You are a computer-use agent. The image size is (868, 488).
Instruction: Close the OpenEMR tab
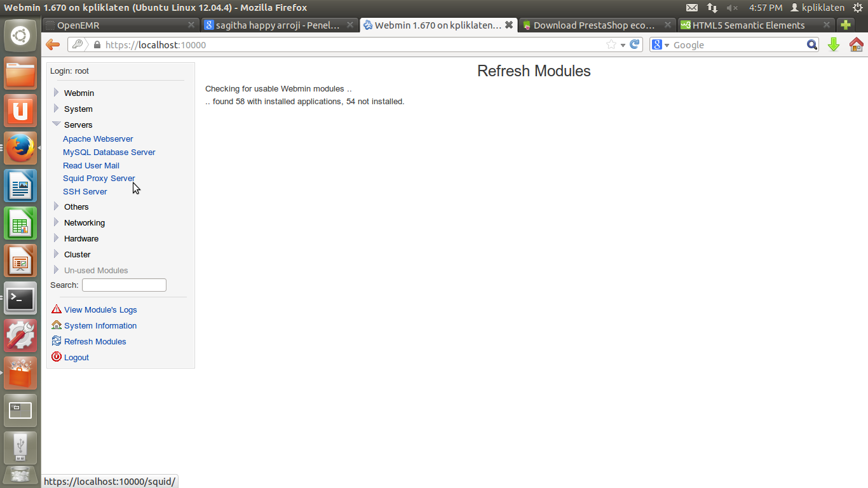click(x=191, y=25)
